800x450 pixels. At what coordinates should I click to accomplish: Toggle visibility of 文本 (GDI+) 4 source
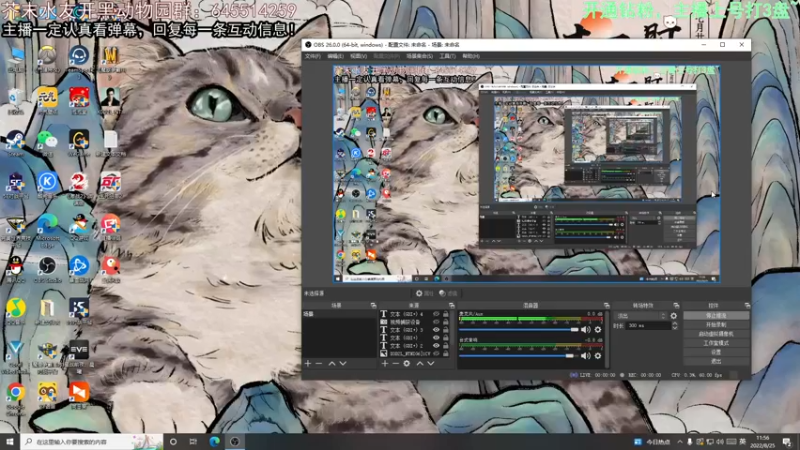click(x=436, y=314)
